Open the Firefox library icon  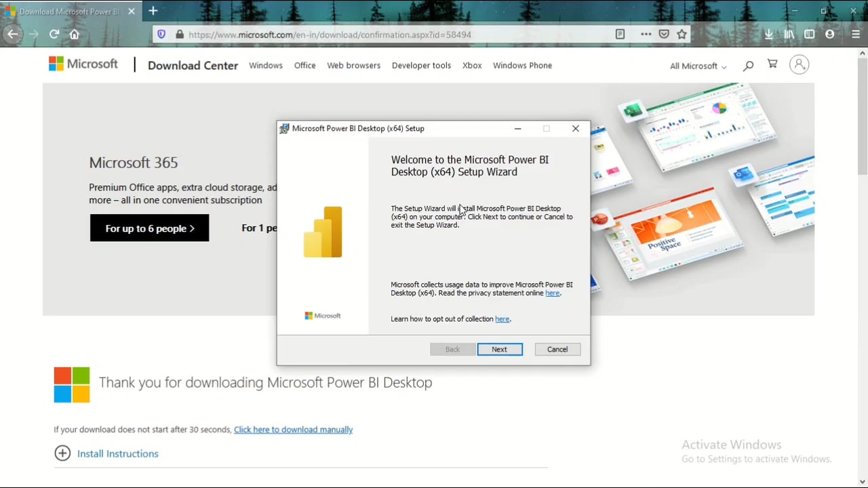789,34
